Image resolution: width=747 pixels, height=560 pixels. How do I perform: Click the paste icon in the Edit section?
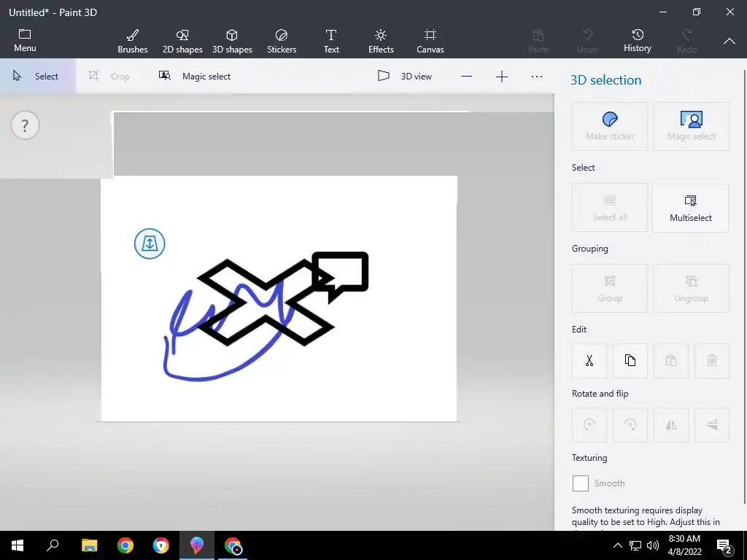pos(671,360)
